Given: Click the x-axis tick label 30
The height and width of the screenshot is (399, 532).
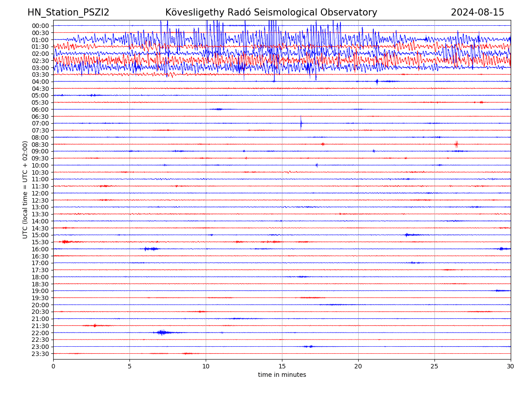Looking at the screenshot, I should (511, 367).
